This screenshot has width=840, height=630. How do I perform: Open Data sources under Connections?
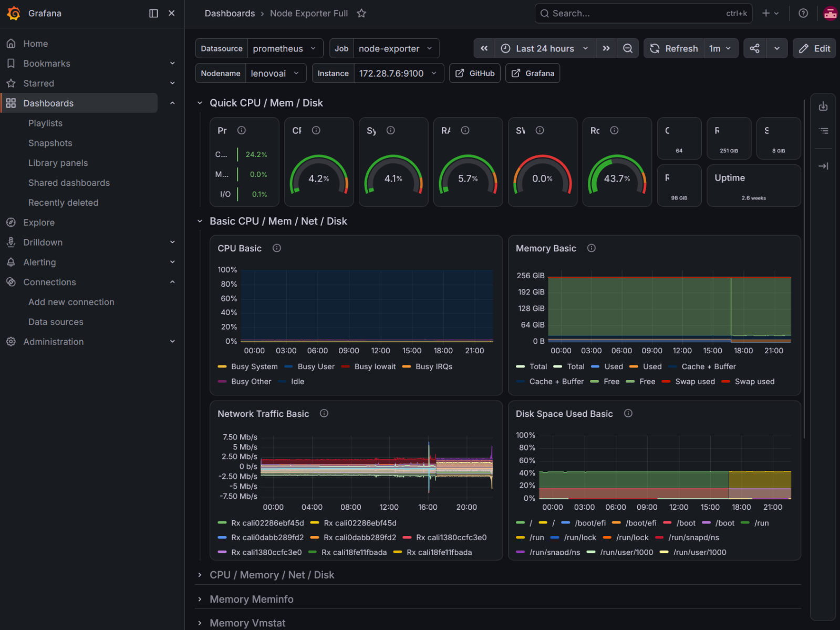click(x=56, y=322)
